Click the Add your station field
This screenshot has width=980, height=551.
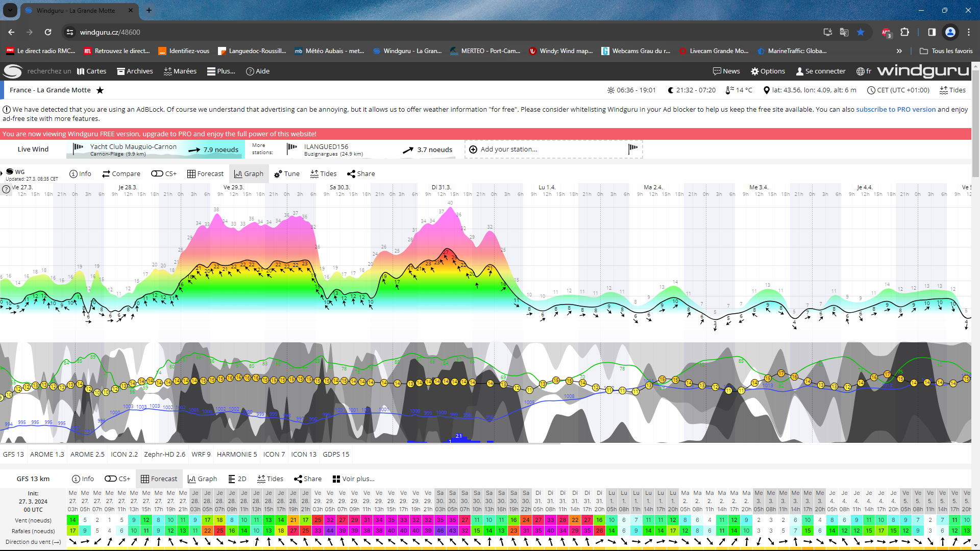(x=508, y=149)
